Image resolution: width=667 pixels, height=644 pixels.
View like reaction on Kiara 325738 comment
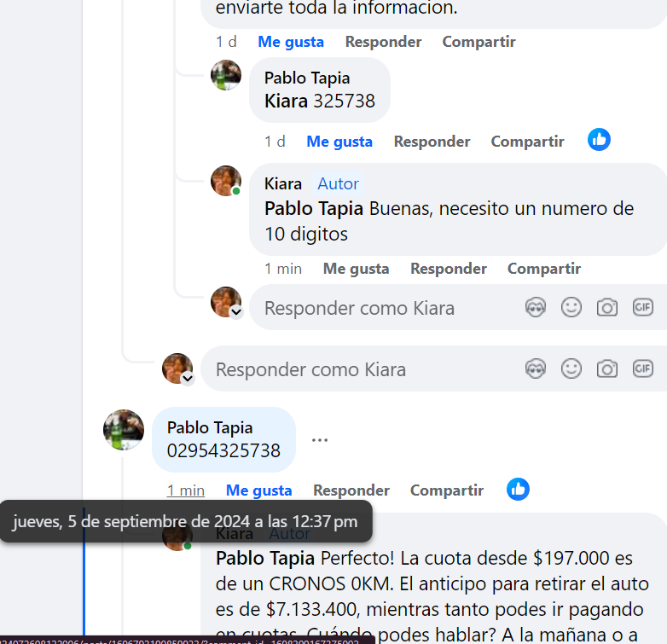click(599, 140)
